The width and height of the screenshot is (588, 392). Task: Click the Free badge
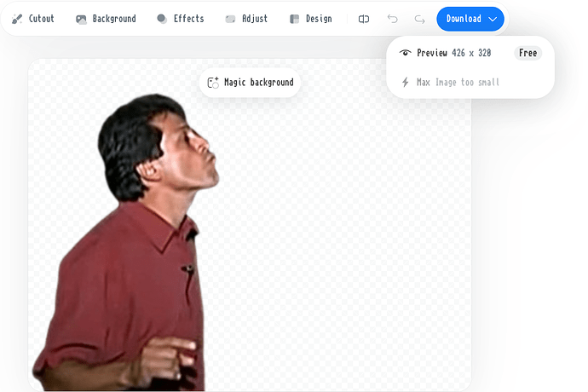pyautogui.click(x=527, y=53)
